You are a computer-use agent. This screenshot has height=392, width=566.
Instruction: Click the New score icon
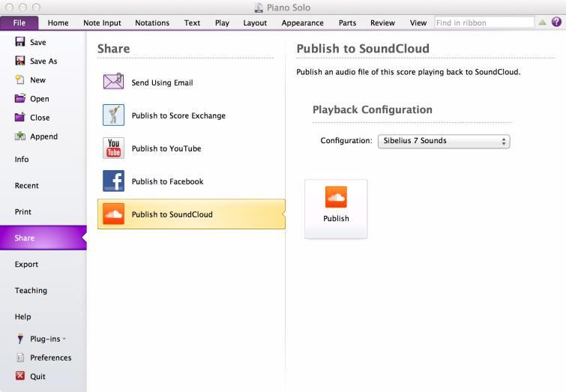(19, 79)
